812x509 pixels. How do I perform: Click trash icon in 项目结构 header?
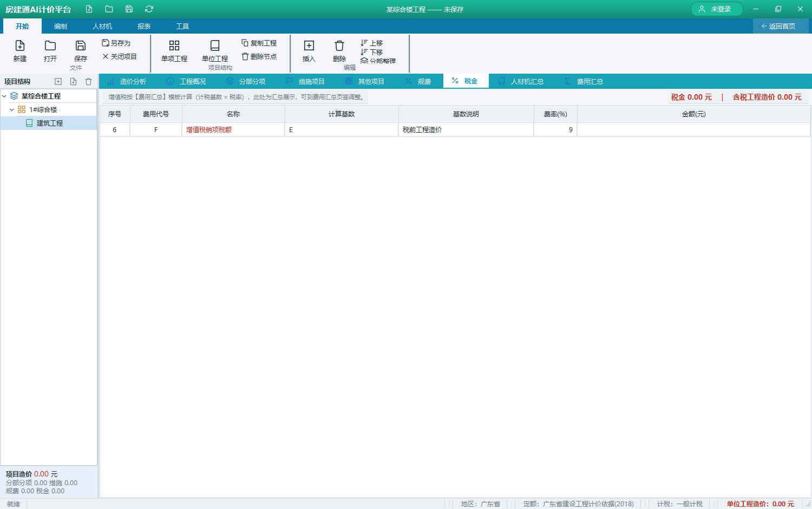click(x=88, y=81)
